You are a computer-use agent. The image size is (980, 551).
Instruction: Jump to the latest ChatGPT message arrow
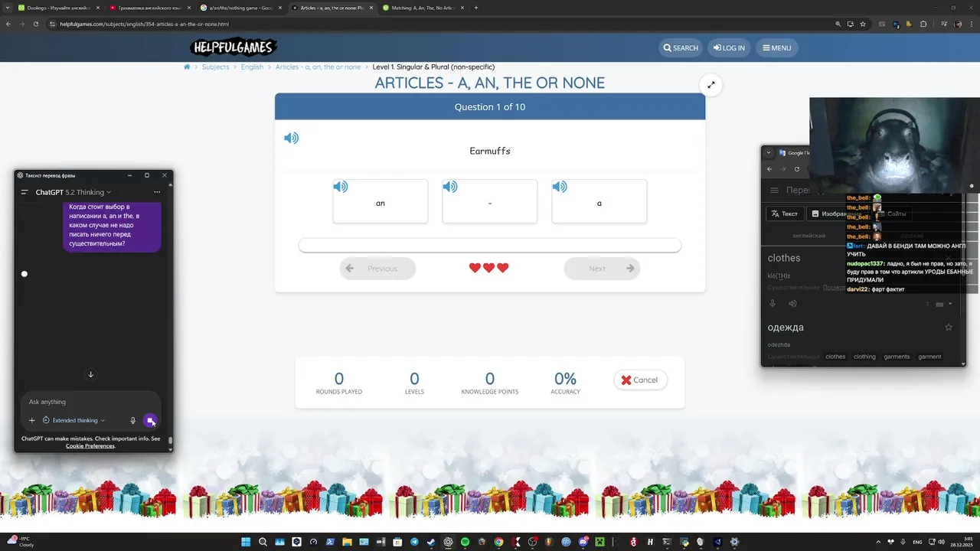point(90,374)
